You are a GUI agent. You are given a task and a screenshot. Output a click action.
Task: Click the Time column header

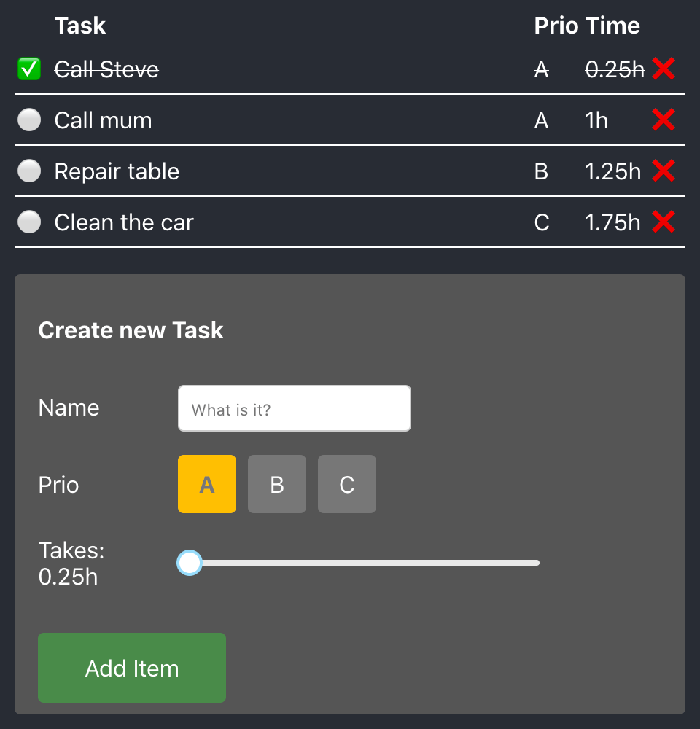point(612,26)
